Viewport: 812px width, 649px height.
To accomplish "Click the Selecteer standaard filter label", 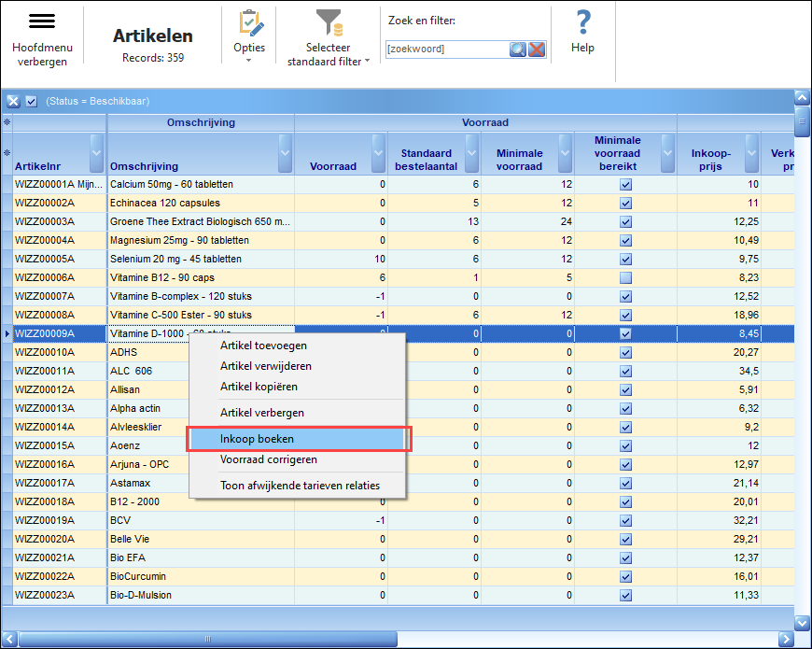I will pyautogui.click(x=325, y=54).
